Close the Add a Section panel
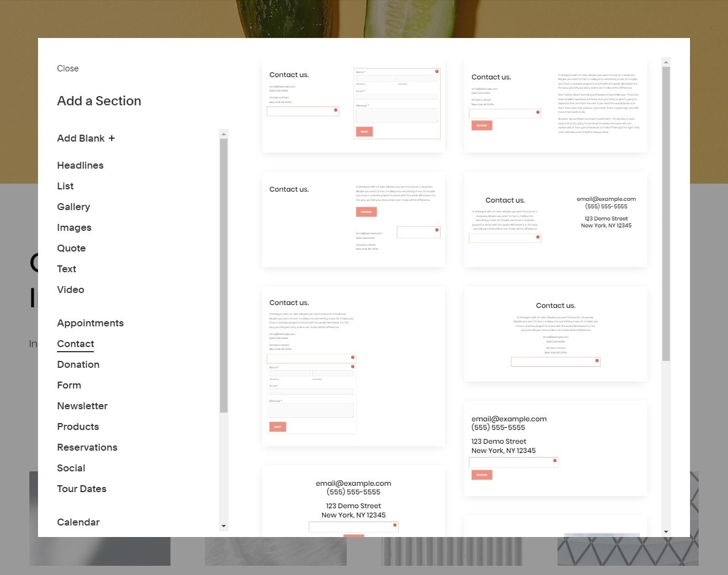 [67, 68]
